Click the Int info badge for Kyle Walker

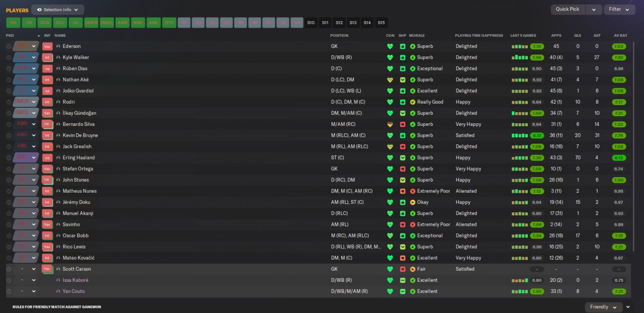pos(47,57)
